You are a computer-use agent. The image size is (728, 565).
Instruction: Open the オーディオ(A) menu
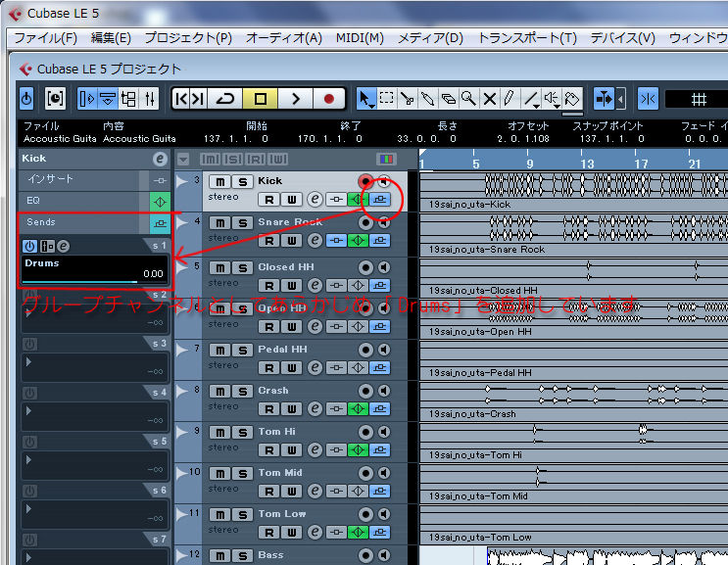coord(284,38)
